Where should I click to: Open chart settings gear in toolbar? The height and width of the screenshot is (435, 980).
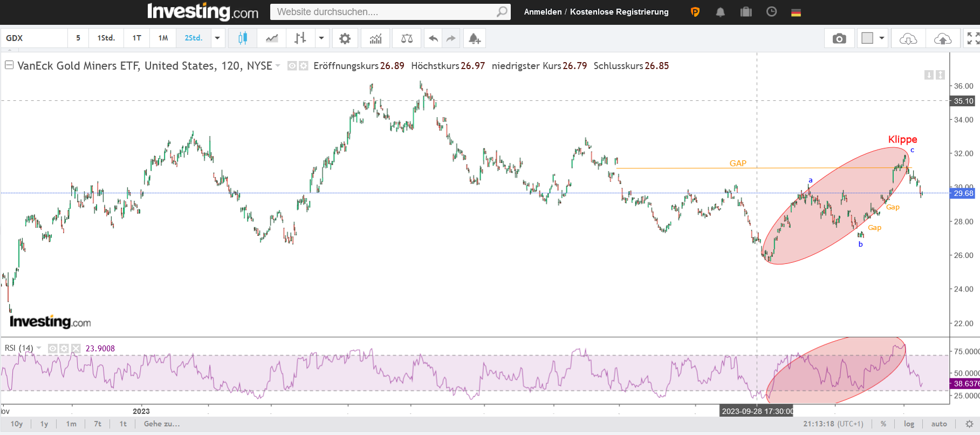(345, 38)
